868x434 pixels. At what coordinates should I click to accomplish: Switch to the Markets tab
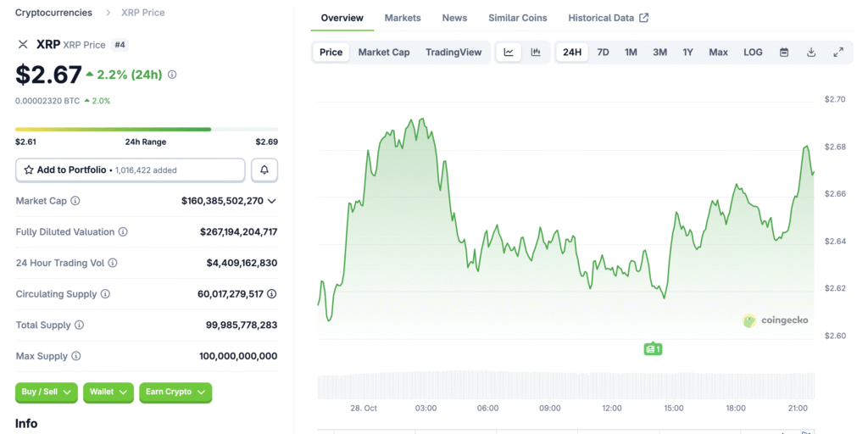point(403,18)
